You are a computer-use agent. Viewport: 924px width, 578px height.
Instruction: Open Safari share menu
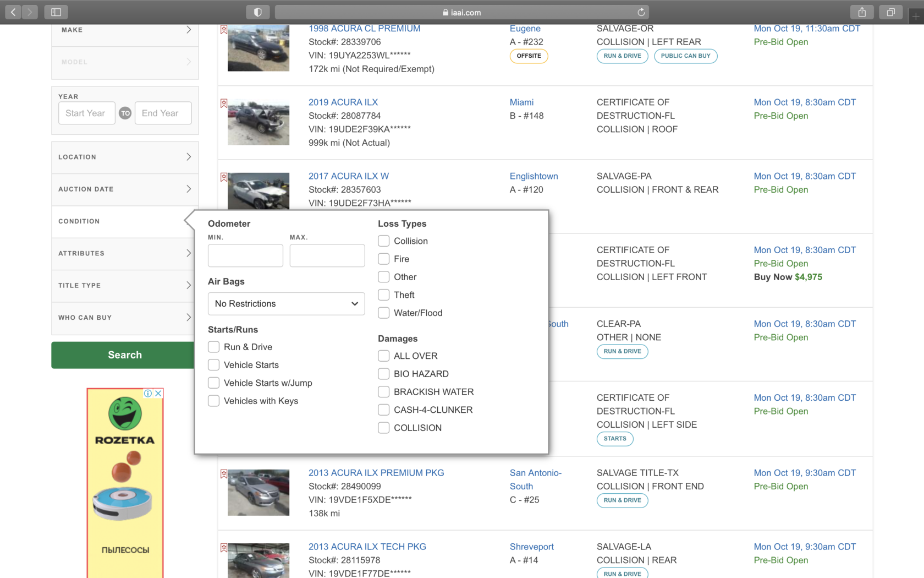(862, 12)
